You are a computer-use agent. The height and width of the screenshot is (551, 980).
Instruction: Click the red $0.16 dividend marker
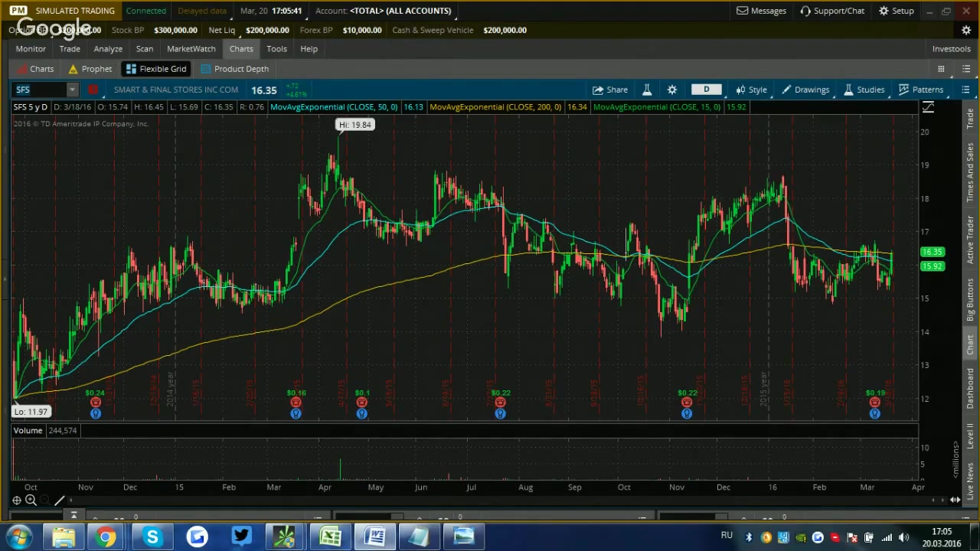pos(296,403)
